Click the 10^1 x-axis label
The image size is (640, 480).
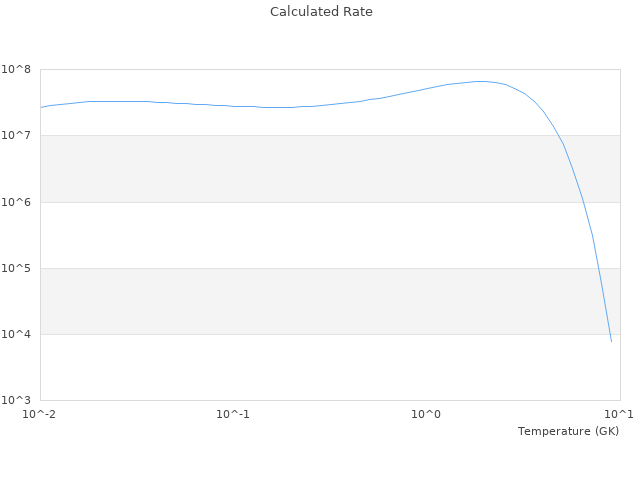618,414
